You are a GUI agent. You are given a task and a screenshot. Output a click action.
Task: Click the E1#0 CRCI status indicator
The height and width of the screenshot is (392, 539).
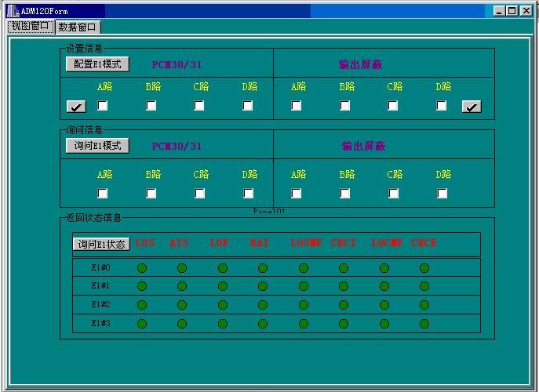coord(344,268)
